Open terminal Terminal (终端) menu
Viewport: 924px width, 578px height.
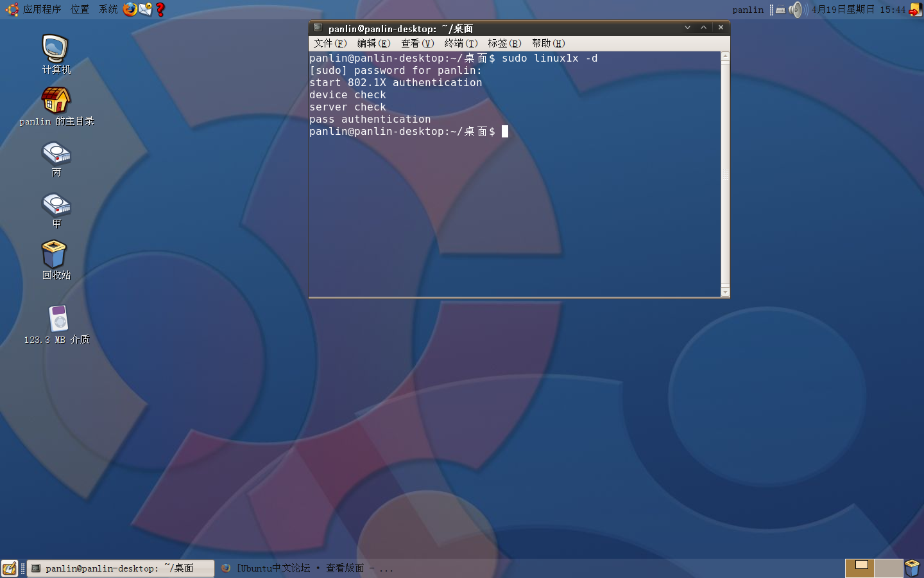coord(461,43)
